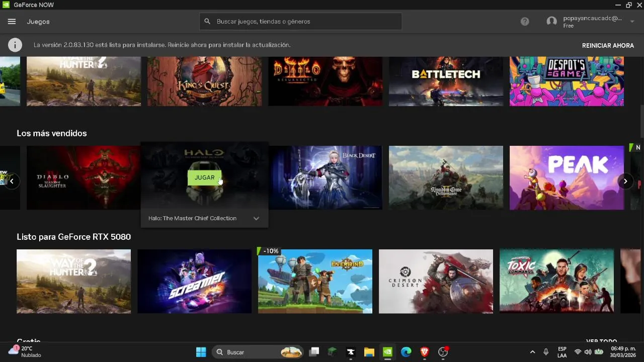Open Everwind tile with -10% badge

coord(315,282)
